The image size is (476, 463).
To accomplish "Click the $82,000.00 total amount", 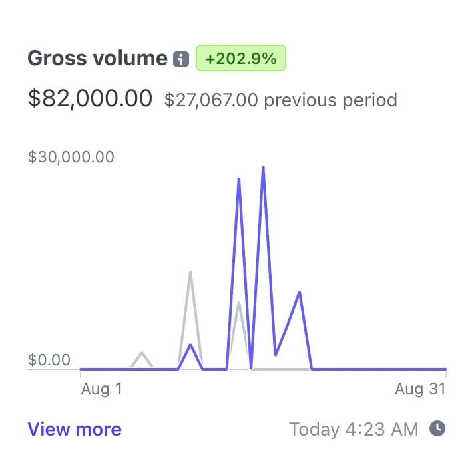I will point(90,99).
